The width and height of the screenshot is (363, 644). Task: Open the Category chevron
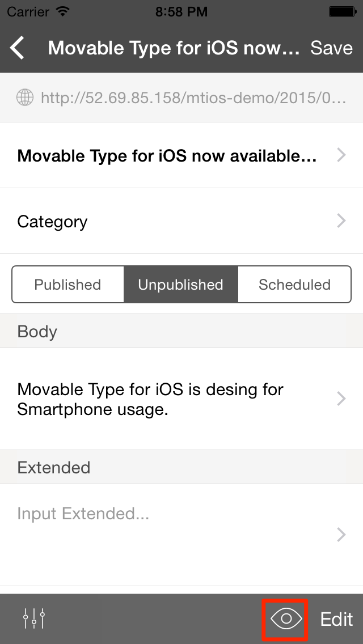click(x=341, y=221)
